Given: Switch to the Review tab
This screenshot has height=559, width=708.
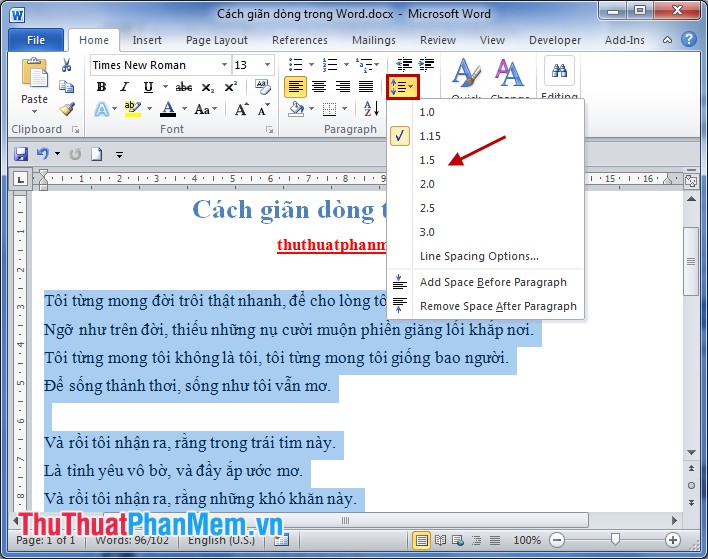Looking at the screenshot, I should pos(438,40).
